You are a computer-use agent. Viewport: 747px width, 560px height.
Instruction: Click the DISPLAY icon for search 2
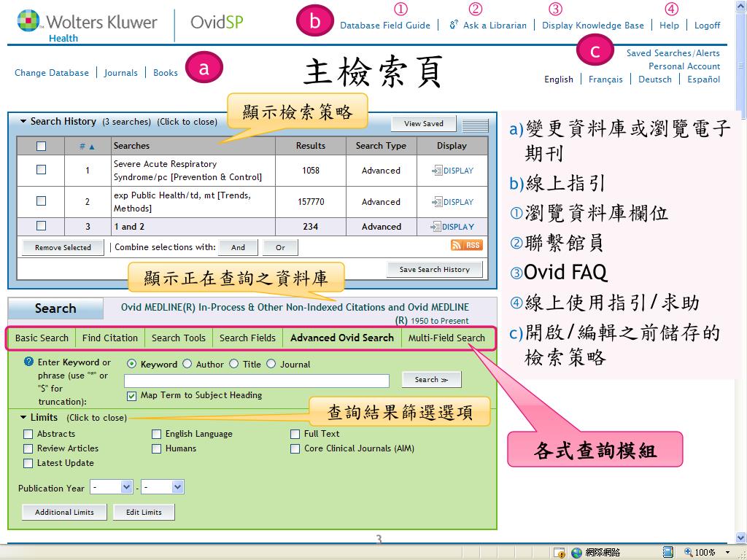(x=436, y=202)
